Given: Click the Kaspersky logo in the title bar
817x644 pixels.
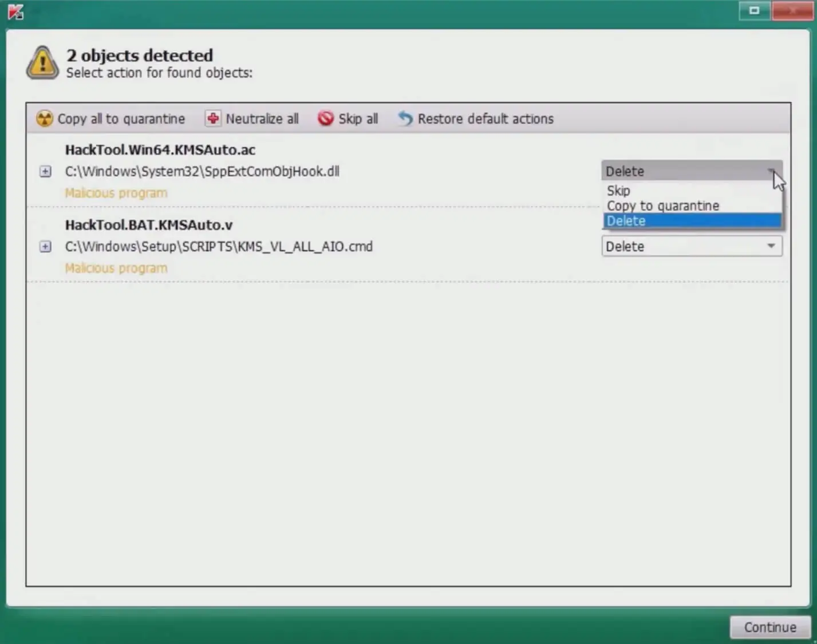Looking at the screenshot, I should [x=15, y=11].
